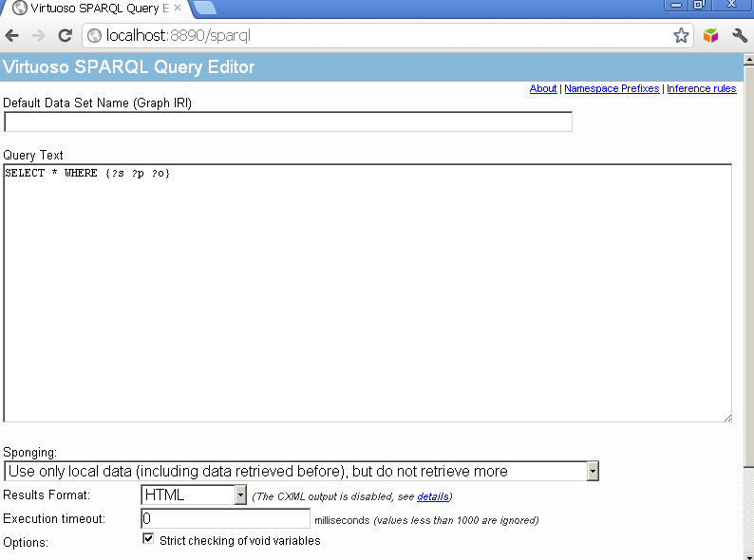
Task: Click the Default Data Set Name field
Action: [x=289, y=121]
